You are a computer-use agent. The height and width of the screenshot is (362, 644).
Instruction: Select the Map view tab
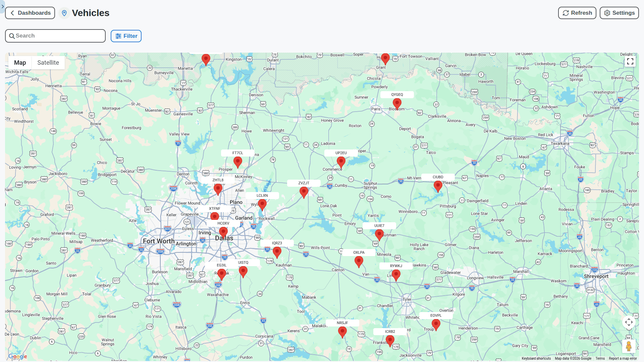[x=19, y=62]
